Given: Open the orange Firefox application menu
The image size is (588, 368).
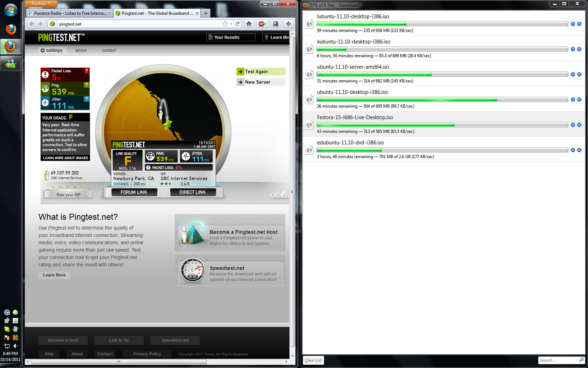Looking at the screenshot, I should (41, 4).
